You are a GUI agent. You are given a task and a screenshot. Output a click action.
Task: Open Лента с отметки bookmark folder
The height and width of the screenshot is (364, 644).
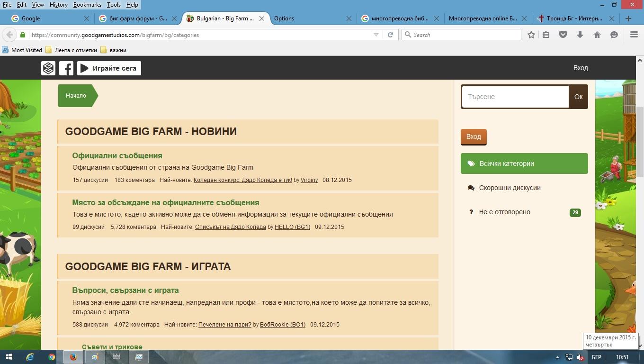point(71,50)
